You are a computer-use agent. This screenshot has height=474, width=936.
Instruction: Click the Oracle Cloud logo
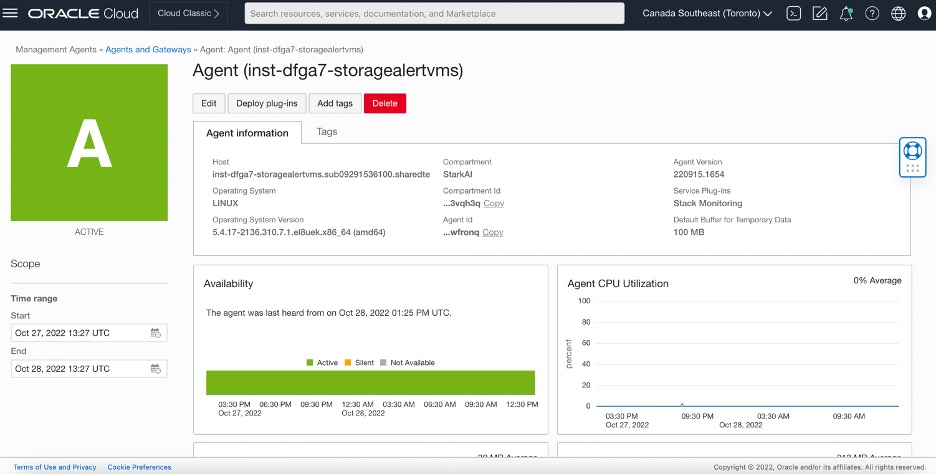(83, 13)
